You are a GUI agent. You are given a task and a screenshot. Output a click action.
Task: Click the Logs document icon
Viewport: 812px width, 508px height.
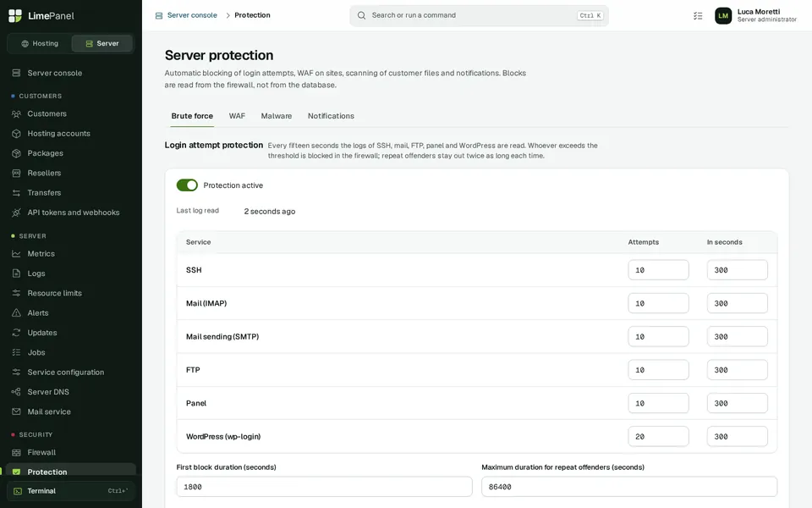(x=17, y=273)
